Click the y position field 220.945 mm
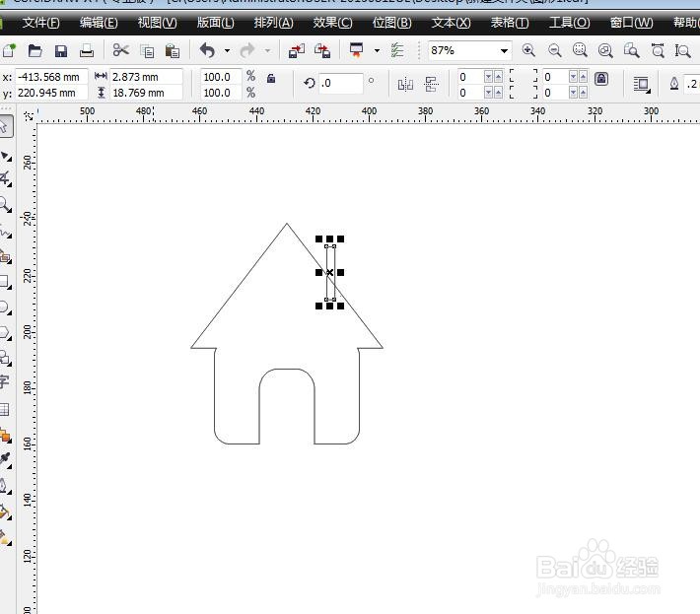This screenshot has height=614, width=700. tap(51, 93)
